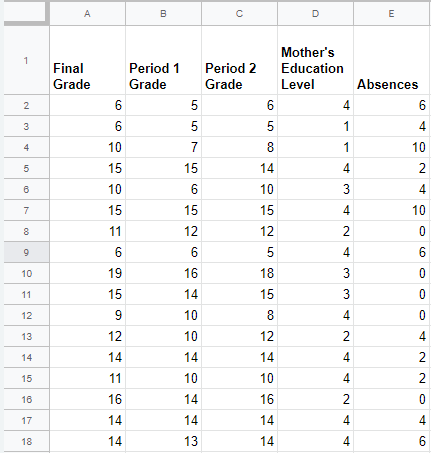Select column C header
Screen dimensions: 431x453
239,14
